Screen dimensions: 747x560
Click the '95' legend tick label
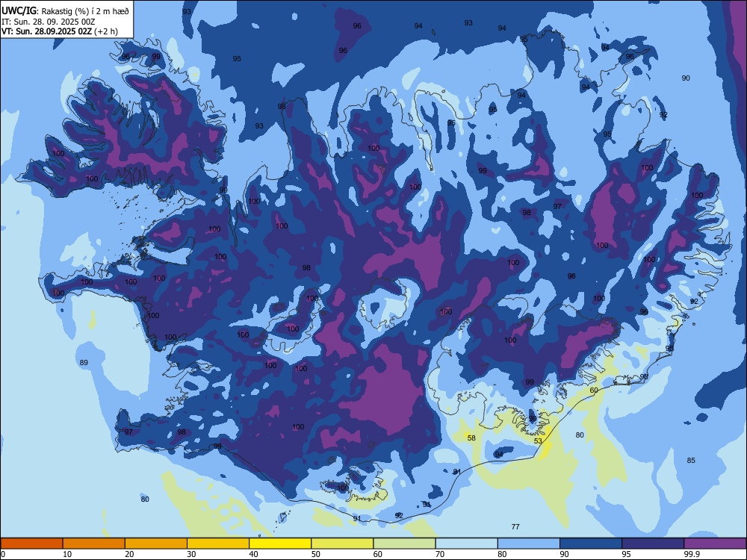[627, 554]
